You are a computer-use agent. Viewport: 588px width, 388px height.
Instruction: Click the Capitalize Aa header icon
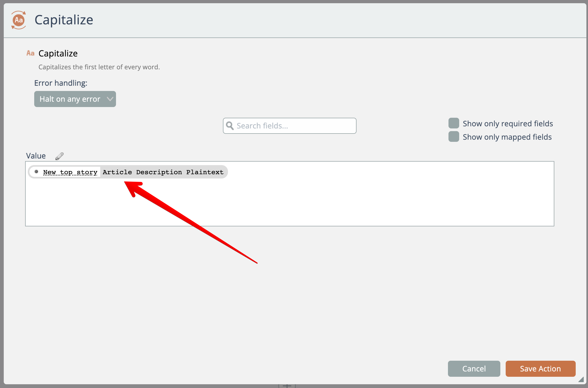point(18,20)
